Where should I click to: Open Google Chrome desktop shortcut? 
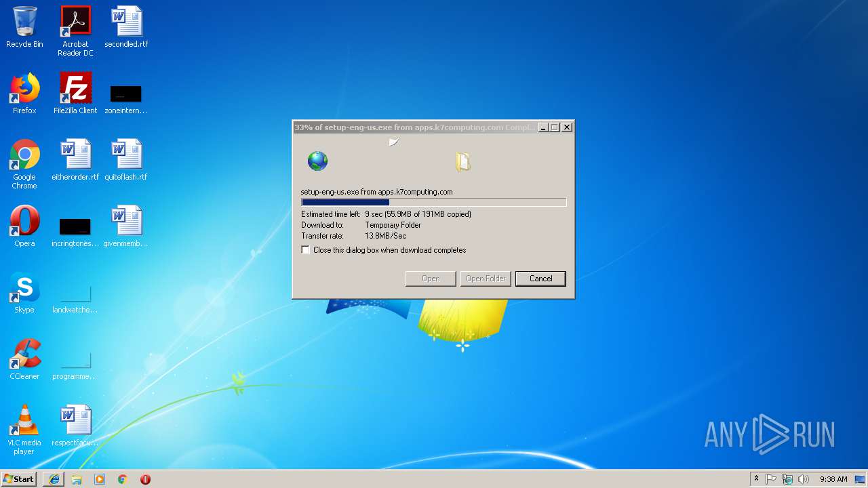click(24, 164)
